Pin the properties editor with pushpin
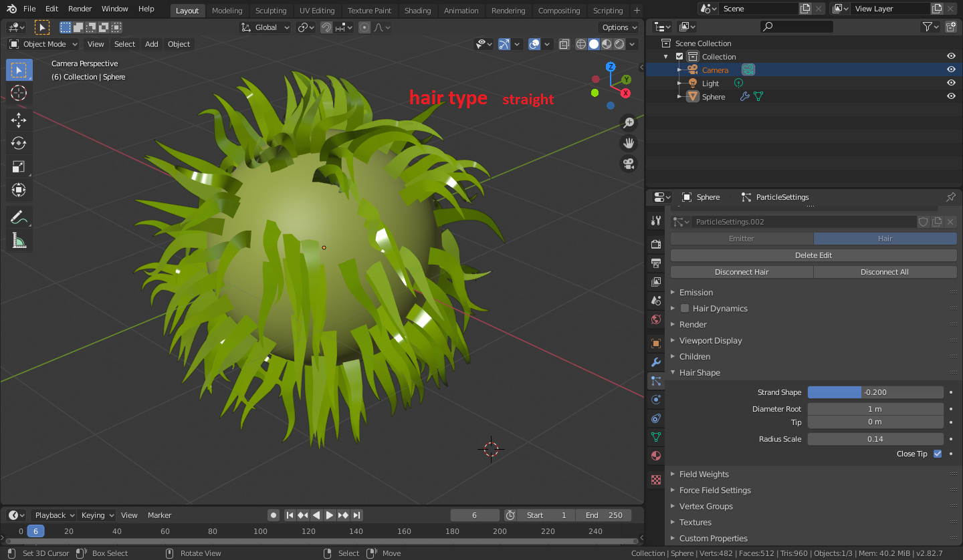 pyautogui.click(x=951, y=197)
